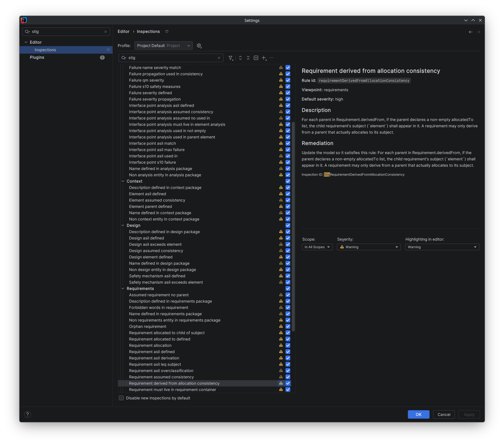Select Inspections in the settings sidebar
Image resolution: width=504 pixels, height=445 pixels.
click(66, 50)
